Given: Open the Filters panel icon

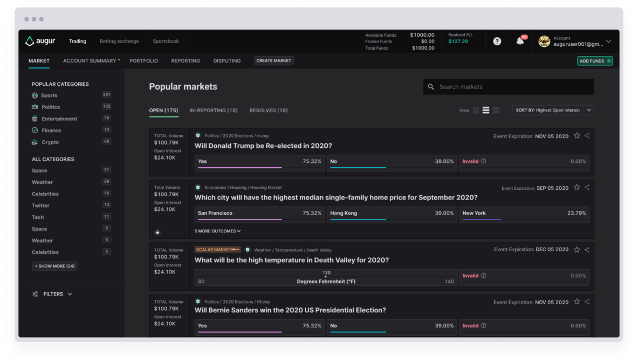Looking at the screenshot, I should click(x=35, y=294).
